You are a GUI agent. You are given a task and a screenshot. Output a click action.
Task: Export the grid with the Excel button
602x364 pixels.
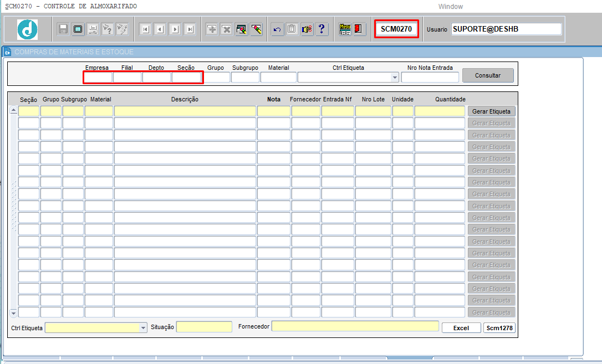point(461,328)
